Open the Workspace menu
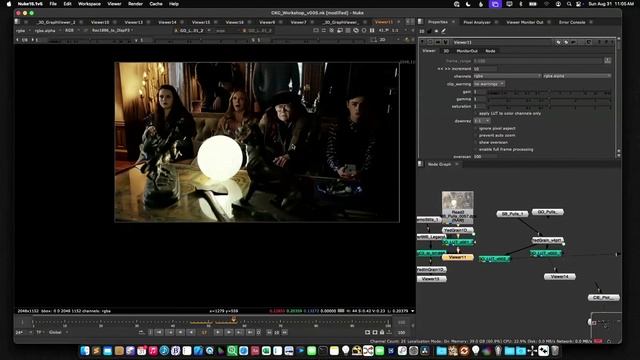 [89, 4]
